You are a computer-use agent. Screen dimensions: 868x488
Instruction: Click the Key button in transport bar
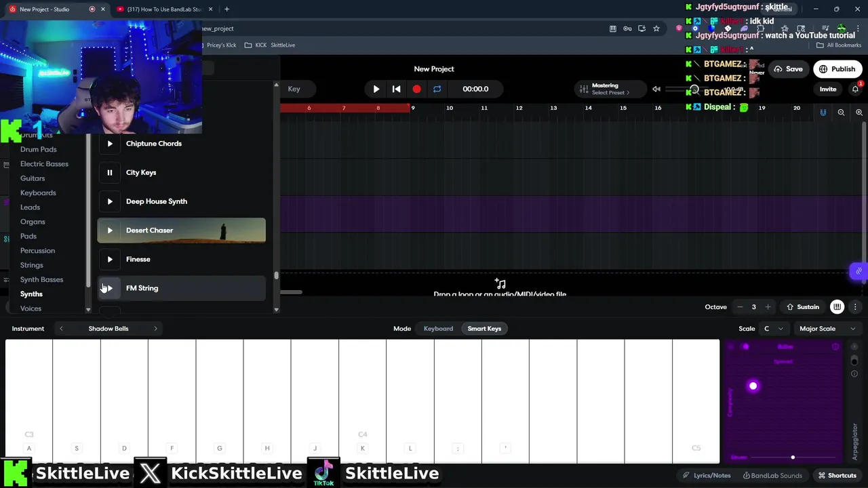point(294,89)
